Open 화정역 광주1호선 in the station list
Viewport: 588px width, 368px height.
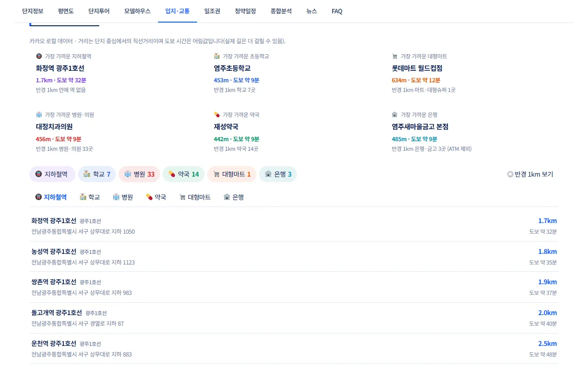[294, 226]
